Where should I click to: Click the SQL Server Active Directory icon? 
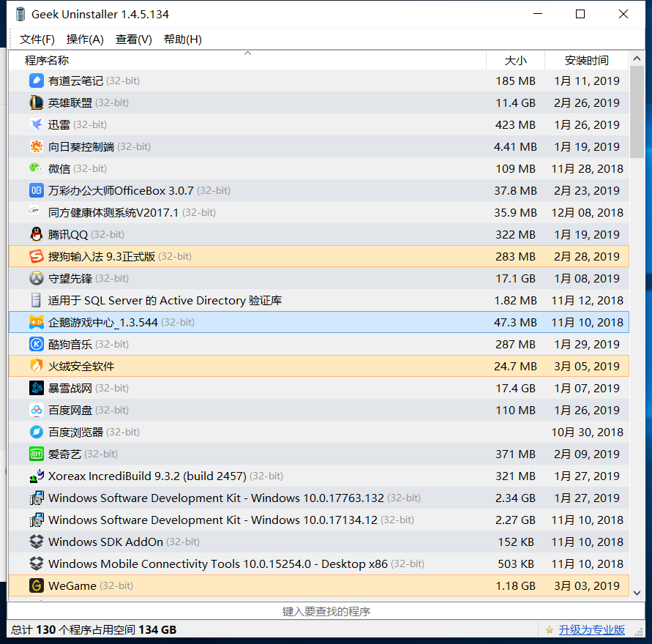click(x=36, y=300)
